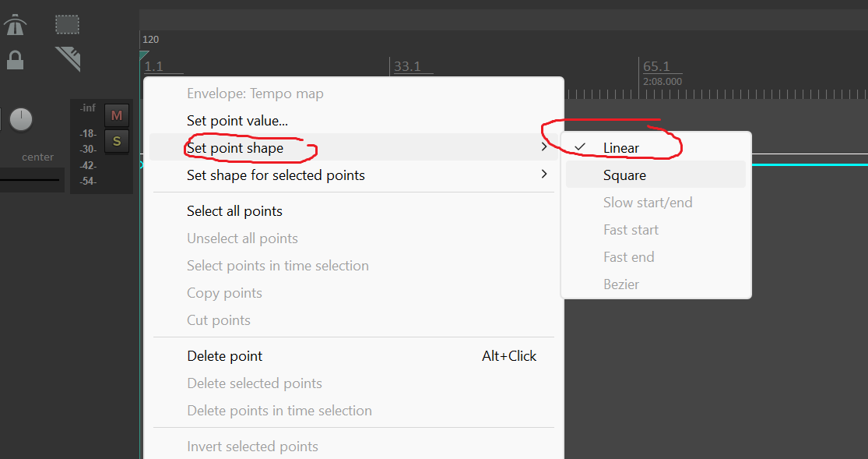
Task: Click the cyan tempo envelope line
Action: [x=810, y=164]
